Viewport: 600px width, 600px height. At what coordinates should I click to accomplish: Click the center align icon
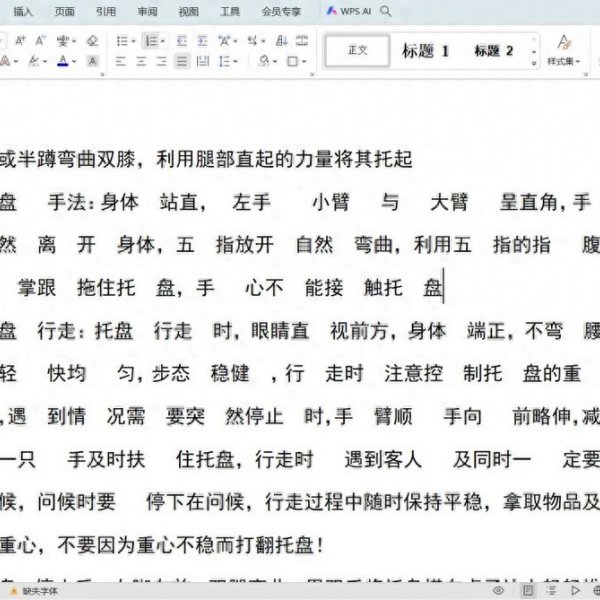pyautogui.click(x=139, y=61)
